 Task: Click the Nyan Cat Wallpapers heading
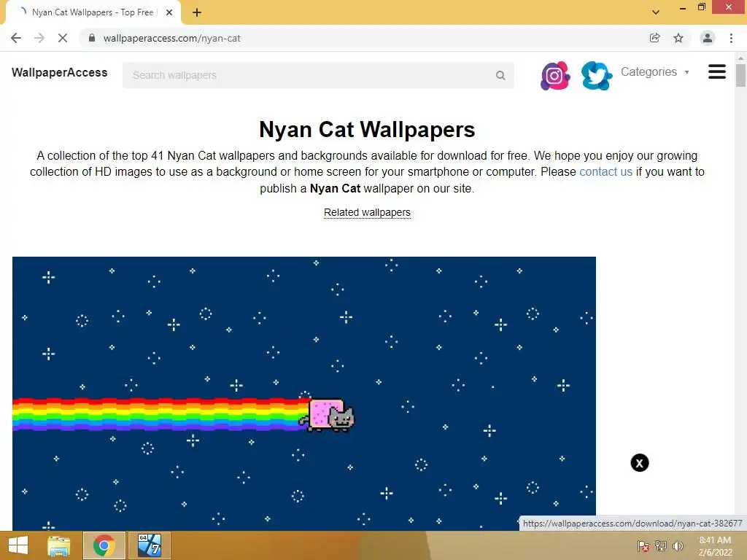click(367, 130)
